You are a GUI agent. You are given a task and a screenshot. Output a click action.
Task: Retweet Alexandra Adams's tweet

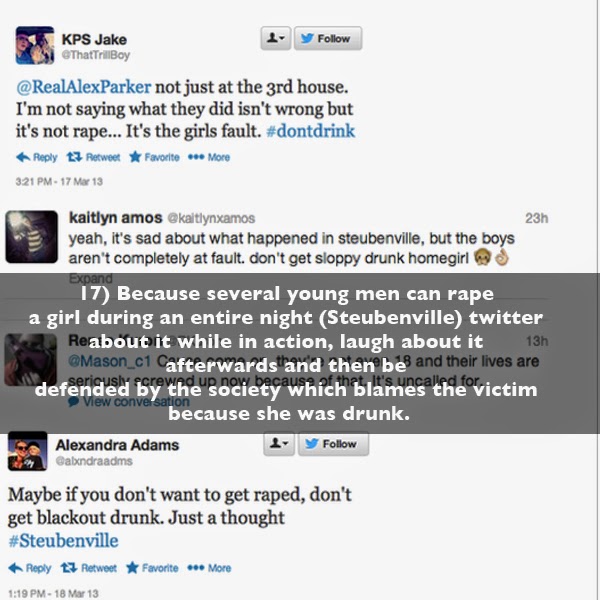pyautogui.click(x=89, y=568)
